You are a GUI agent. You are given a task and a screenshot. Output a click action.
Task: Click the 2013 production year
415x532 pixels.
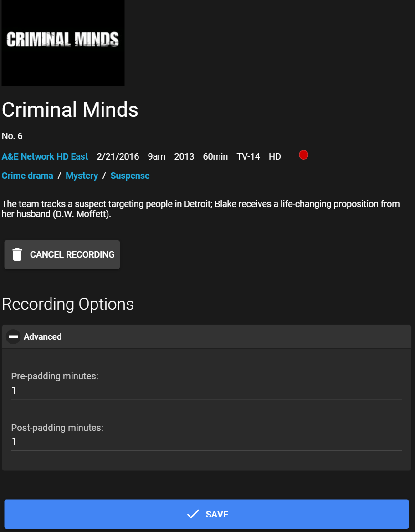click(x=184, y=157)
